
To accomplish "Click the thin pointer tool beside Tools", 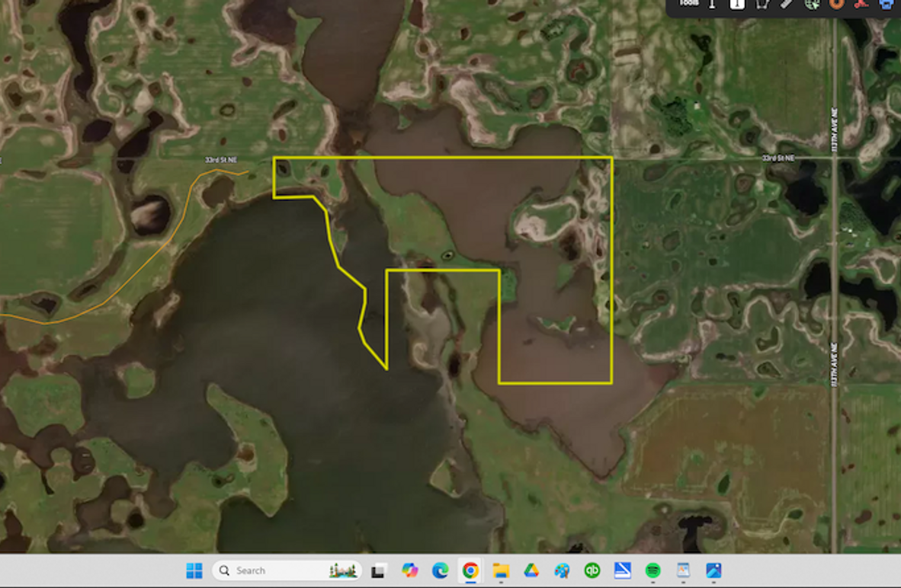I will tap(713, 5).
